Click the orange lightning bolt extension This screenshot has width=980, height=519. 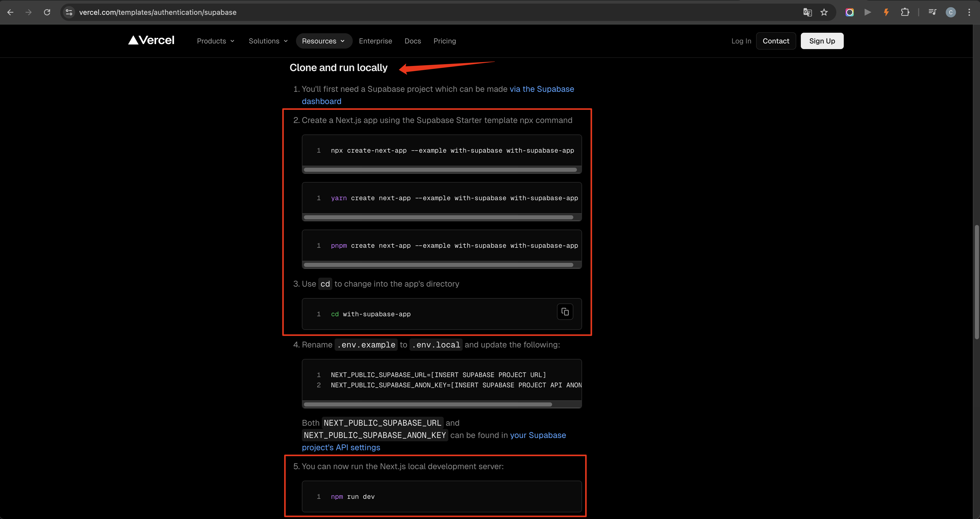[x=886, y=12]
